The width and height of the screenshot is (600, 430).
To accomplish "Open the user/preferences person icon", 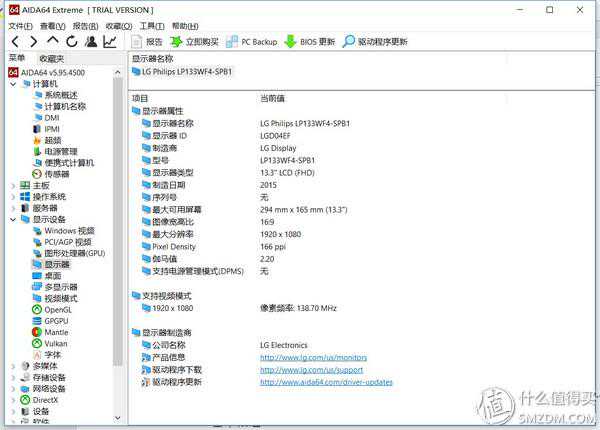I will click(x=91, y=41).
